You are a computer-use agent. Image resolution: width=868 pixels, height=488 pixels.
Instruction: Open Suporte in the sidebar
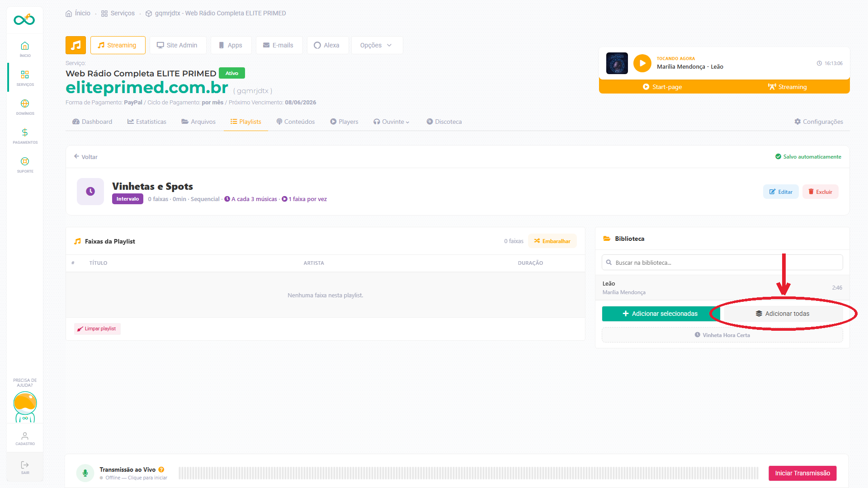pos(25,164)
